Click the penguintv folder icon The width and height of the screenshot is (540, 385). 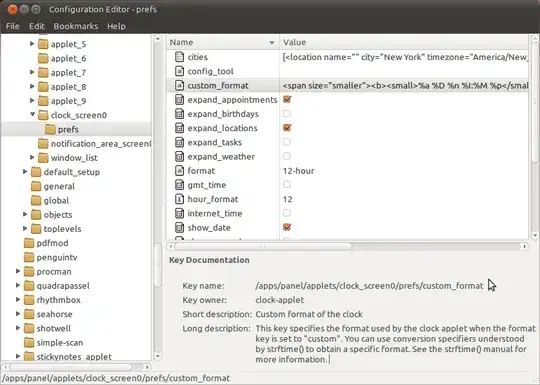click(x=29, y=257)
